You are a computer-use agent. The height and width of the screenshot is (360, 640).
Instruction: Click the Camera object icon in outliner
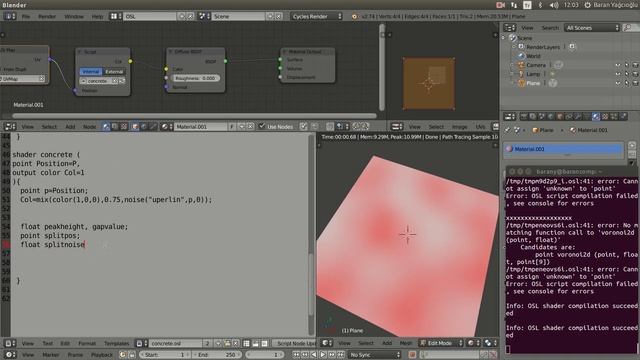[x=521, y=65]
